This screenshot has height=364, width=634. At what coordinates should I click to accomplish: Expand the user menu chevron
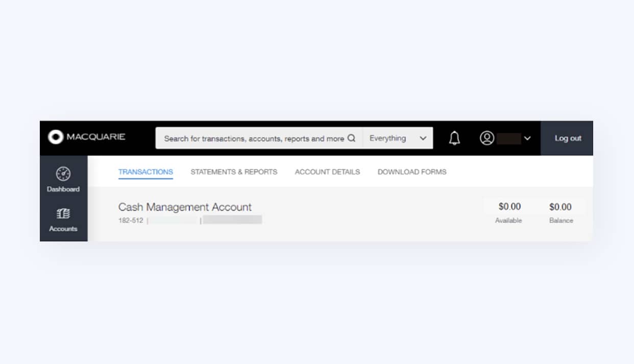[527, 138]
